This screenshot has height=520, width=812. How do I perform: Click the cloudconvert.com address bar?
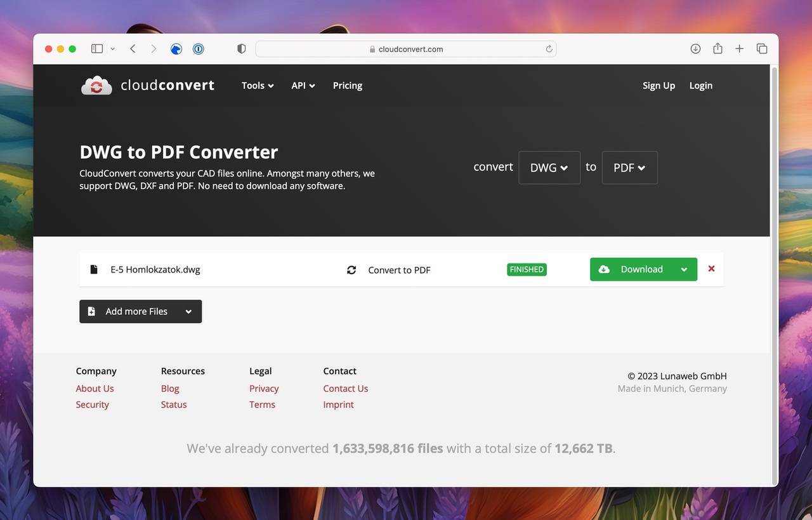(x=406, y=49)
